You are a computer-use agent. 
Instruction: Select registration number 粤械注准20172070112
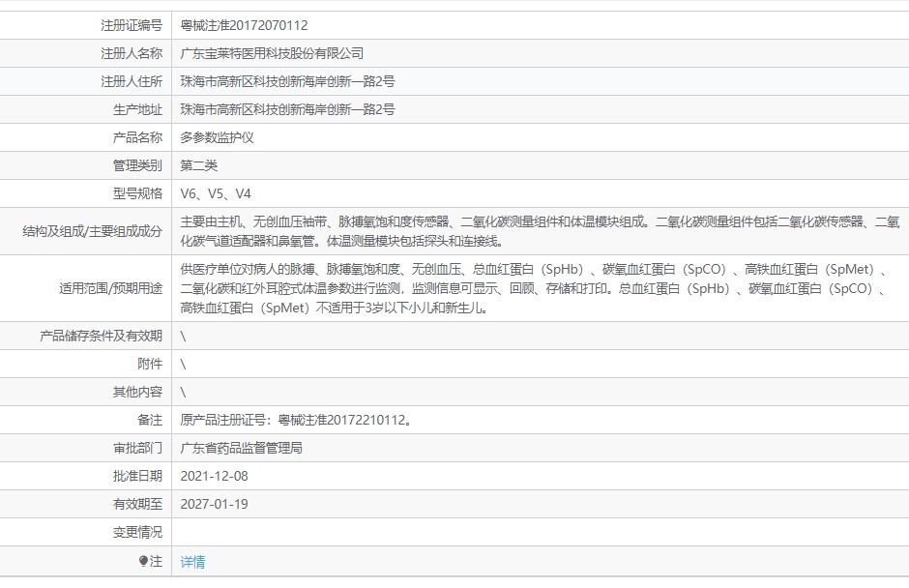244,25
